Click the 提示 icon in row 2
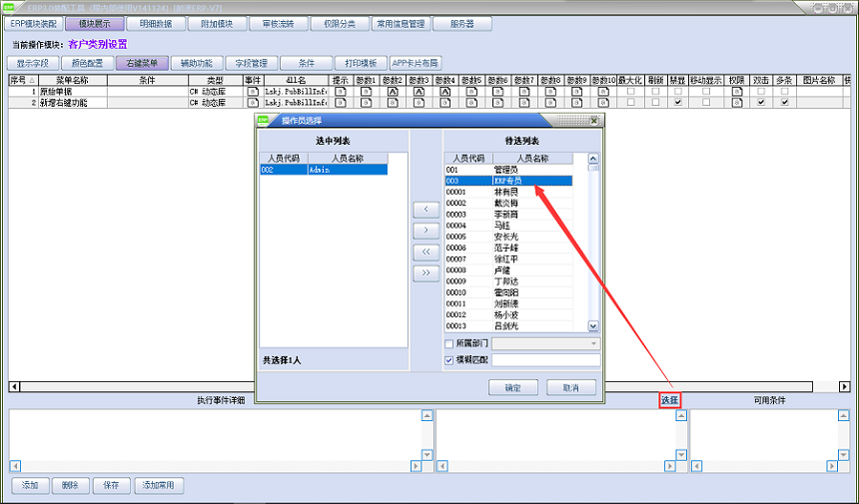The height and width of the screenshot is (504, 859). coord(340,102)
